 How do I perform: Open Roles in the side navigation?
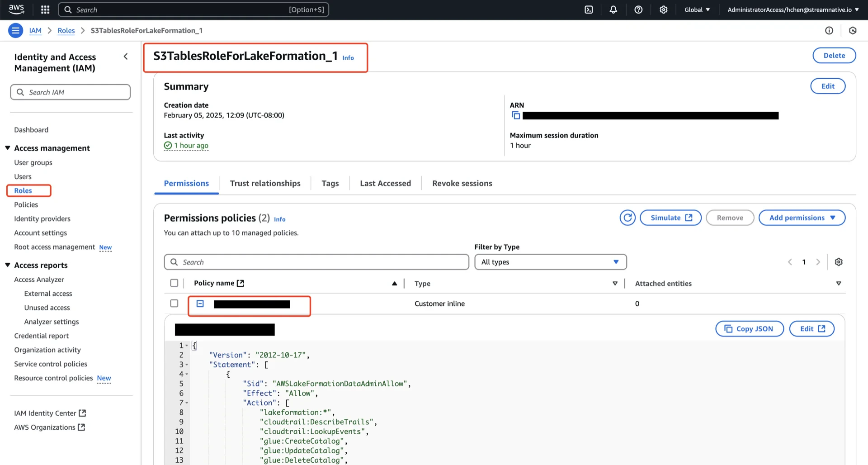(23, 190)
